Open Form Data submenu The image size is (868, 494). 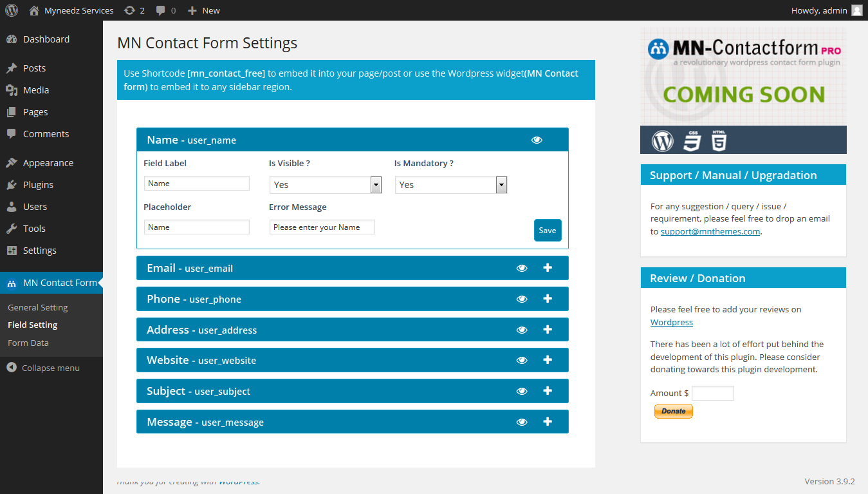click(28, 343)
